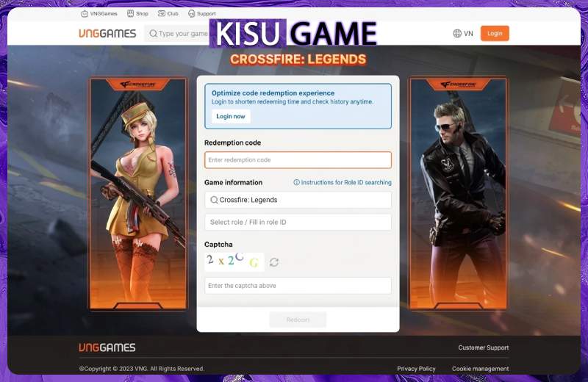Open the Customer Support footer link
This screenshot has width=588, height=382.
484,347
